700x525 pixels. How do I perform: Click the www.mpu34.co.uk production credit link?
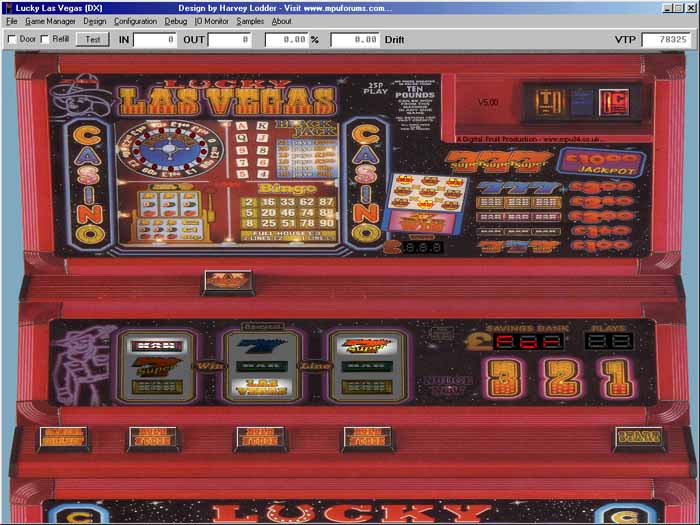pos(529,139)
